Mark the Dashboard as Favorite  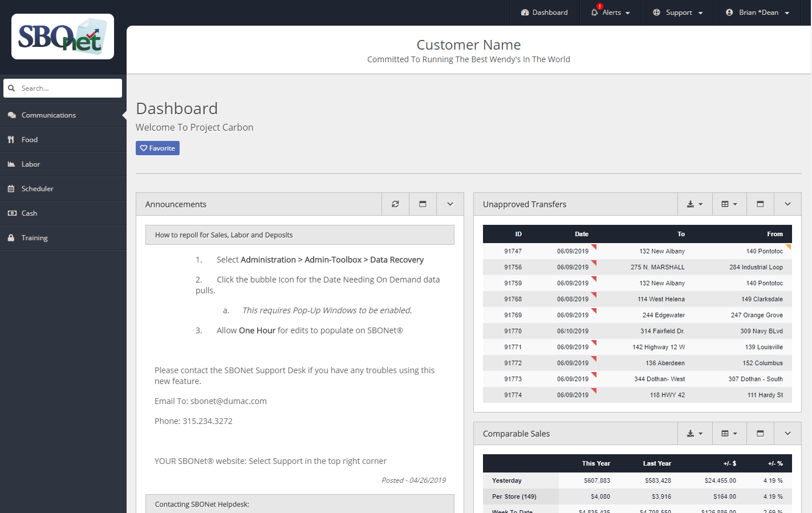tap(157, 148)
